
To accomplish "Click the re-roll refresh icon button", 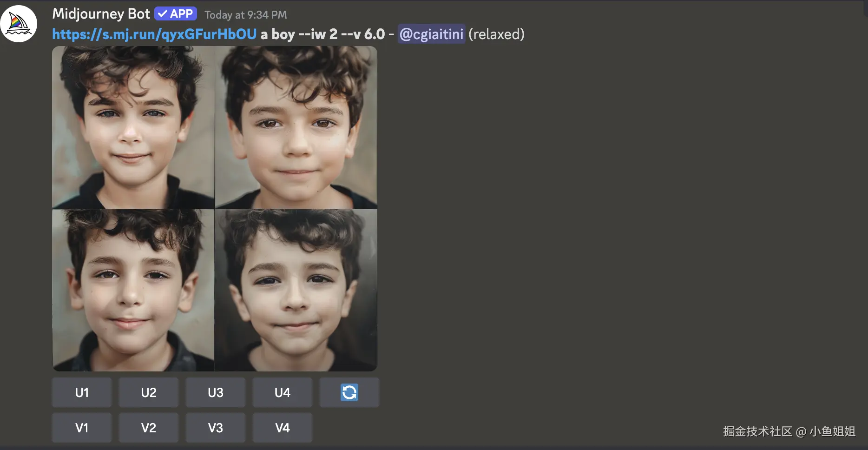I will [x=349, y=392].
